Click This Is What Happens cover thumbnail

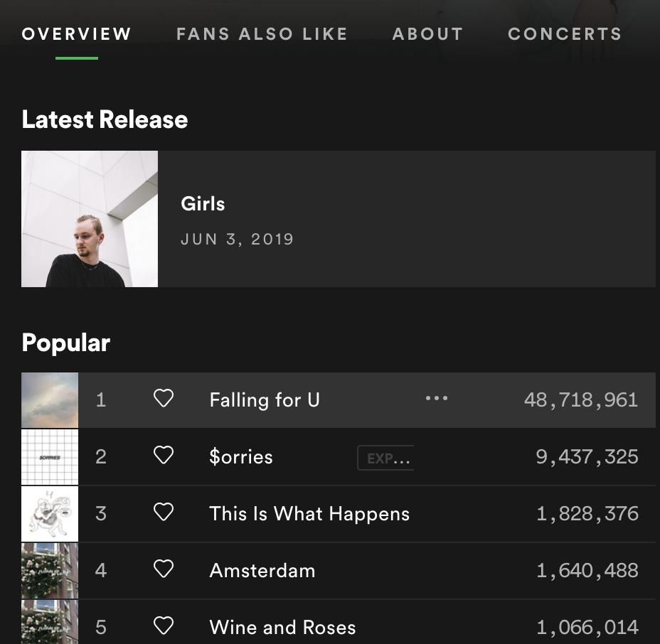pyautogui.click(x=50, y=514)
